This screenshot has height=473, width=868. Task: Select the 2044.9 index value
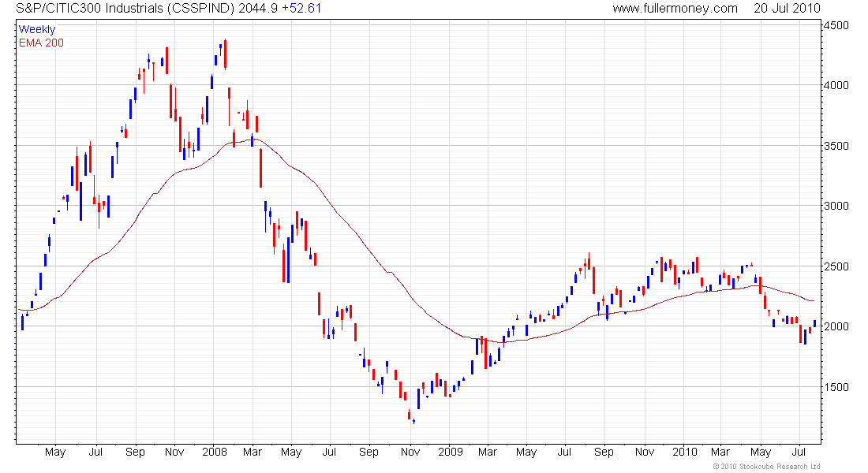258,9
